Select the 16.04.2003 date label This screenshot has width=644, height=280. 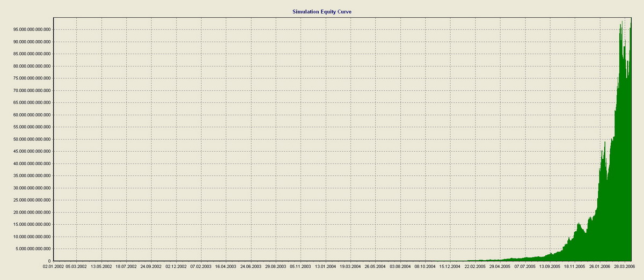[225, 266]
